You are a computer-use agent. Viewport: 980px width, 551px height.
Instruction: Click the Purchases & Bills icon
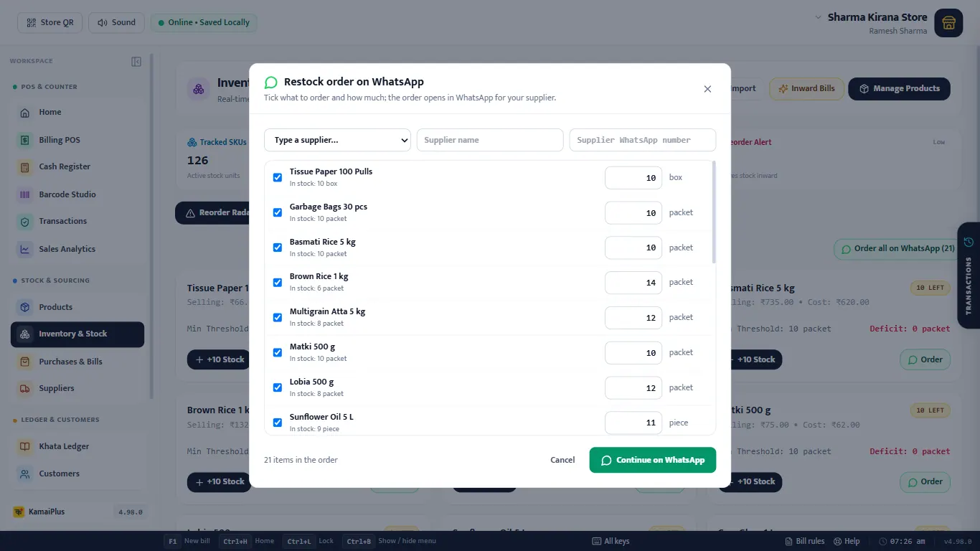(25, 362)
